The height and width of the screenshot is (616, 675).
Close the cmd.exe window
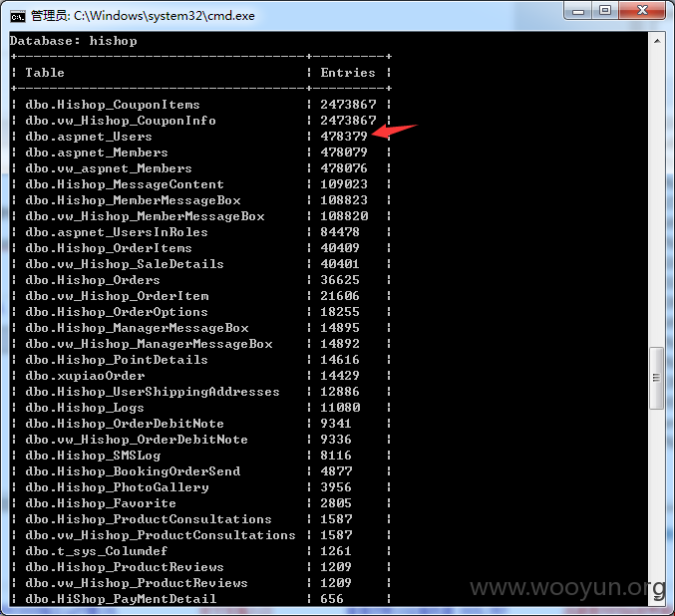click(x=642, y=10)
